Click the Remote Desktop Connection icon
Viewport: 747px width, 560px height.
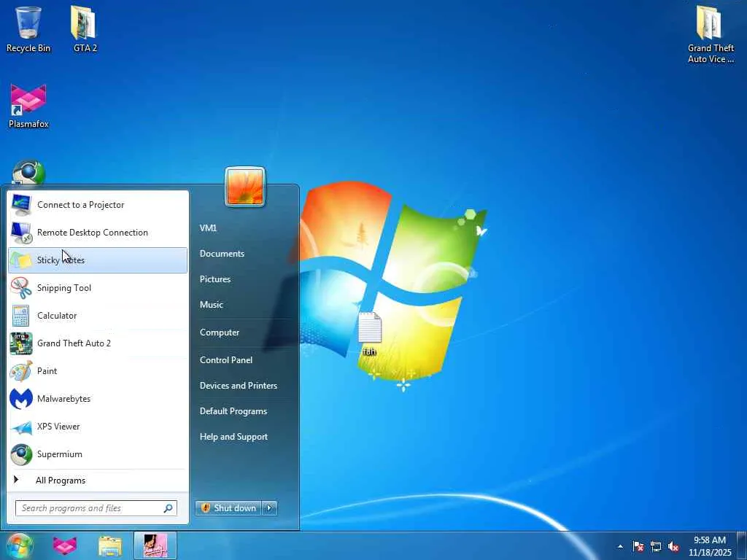click(x=21, y=233)
